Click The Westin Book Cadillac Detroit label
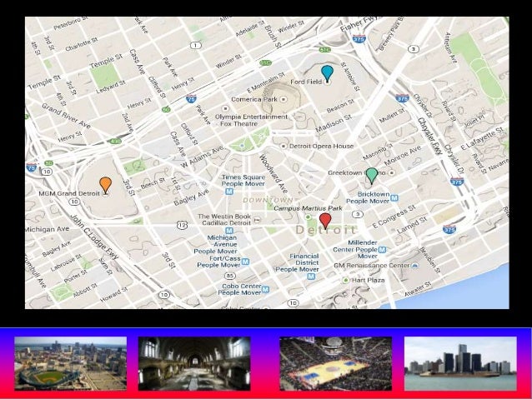Image resolution: width=532 pixels, height=399 pixels. pyautogui.click(x=224, y=219)
